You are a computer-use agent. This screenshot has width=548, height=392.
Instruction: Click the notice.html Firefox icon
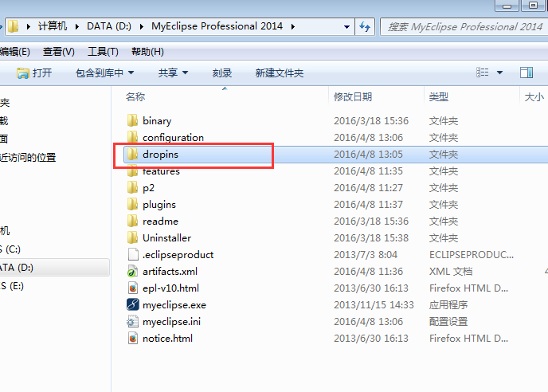click(x=133, y=339)
